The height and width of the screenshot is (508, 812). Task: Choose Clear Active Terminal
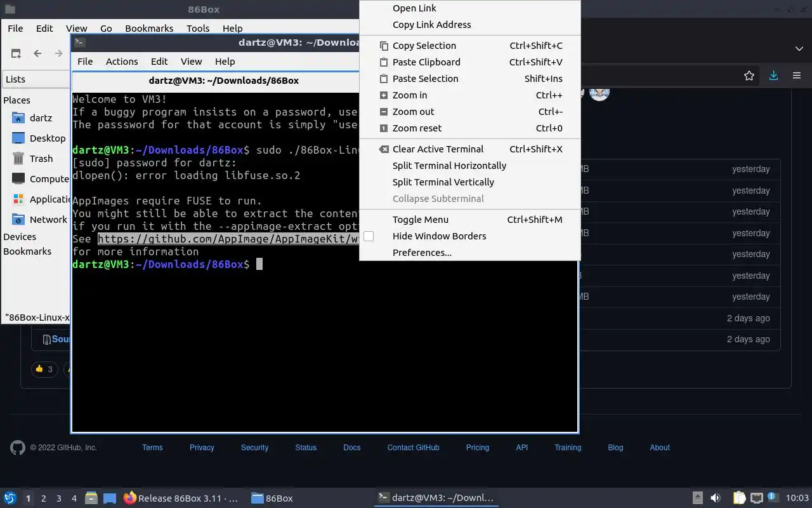469,149
